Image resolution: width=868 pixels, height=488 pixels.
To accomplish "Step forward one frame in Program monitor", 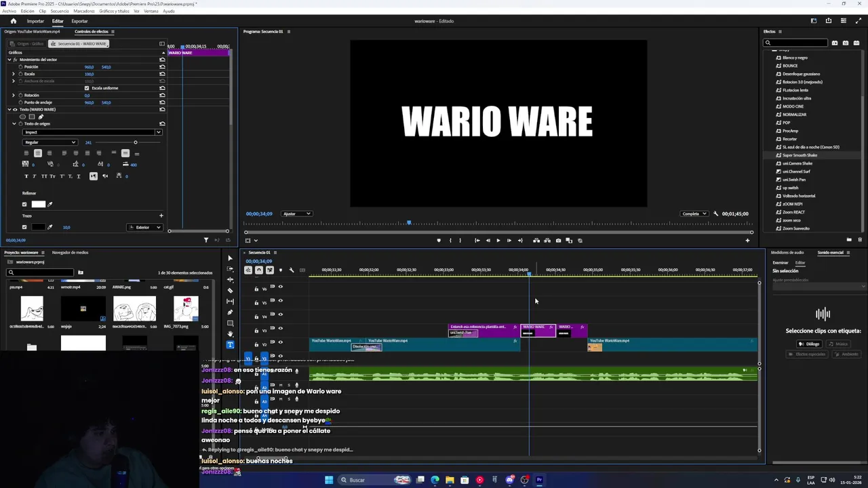I will click(509, 241).
